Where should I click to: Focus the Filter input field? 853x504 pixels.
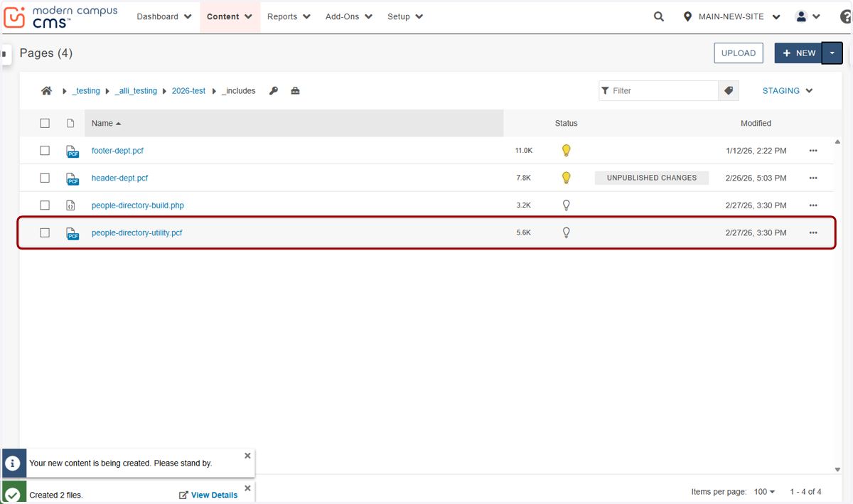point(658,91)
